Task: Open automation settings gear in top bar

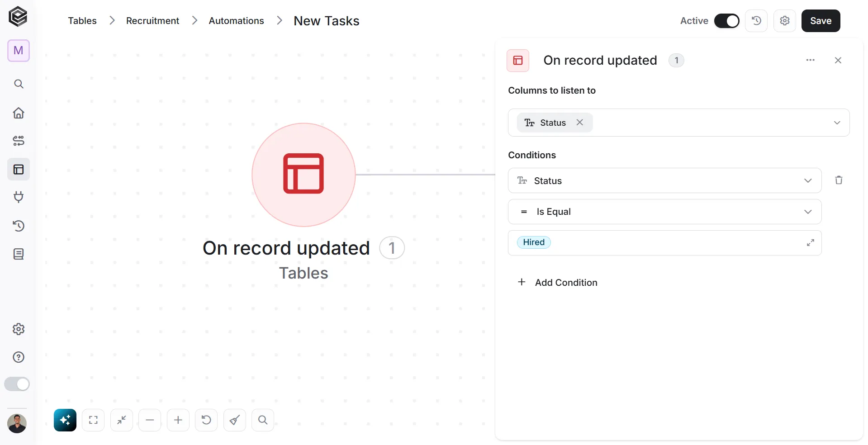Action: click(785, 21)
